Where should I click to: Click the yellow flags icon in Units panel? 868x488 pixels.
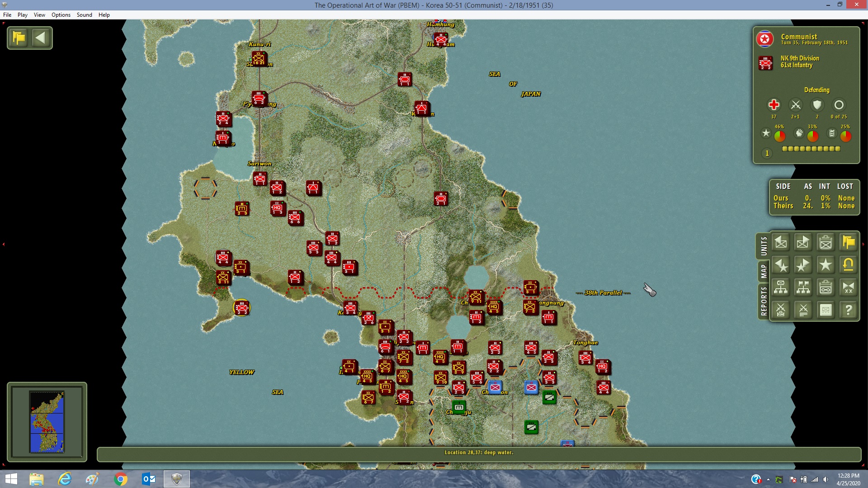click(849, 243)
